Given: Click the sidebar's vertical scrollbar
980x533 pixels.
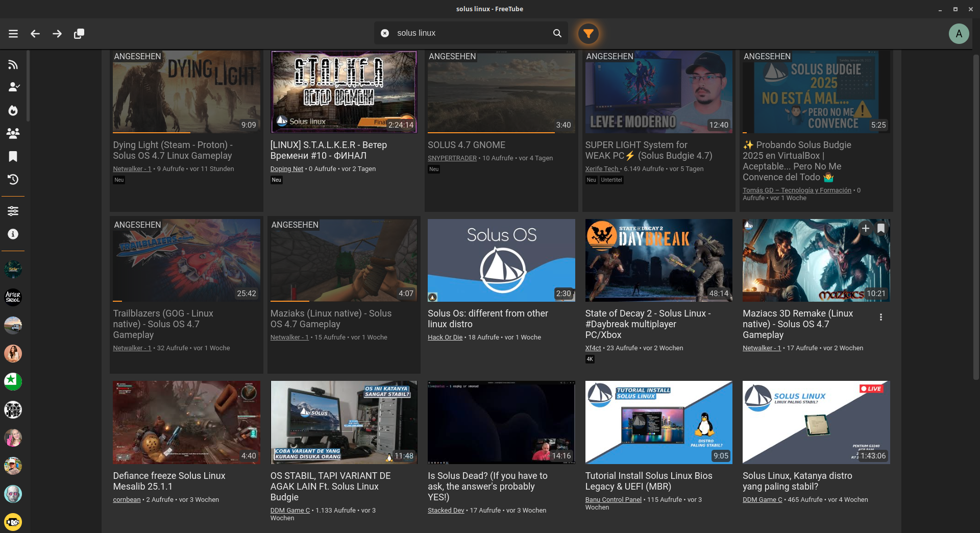Looking at the screenshot, I should click(x=28, y=87).
